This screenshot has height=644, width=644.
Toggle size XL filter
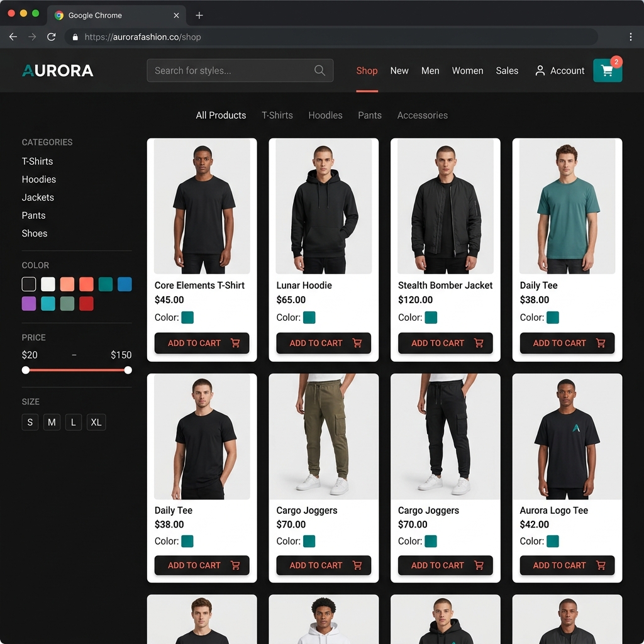96,422
